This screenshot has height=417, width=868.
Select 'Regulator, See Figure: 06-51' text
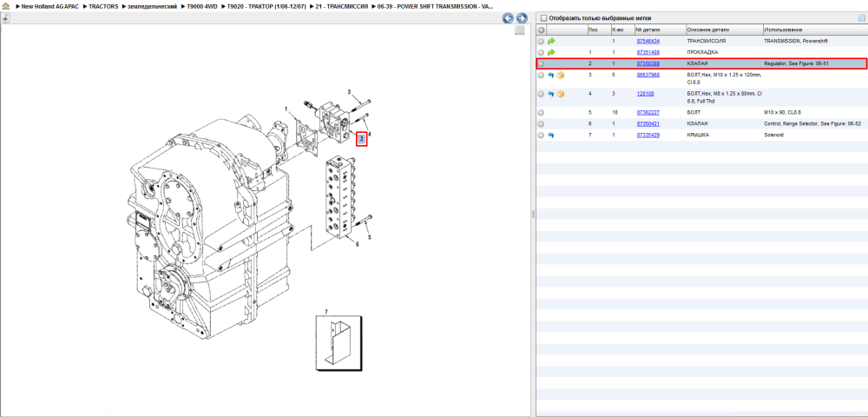(796, 63)
